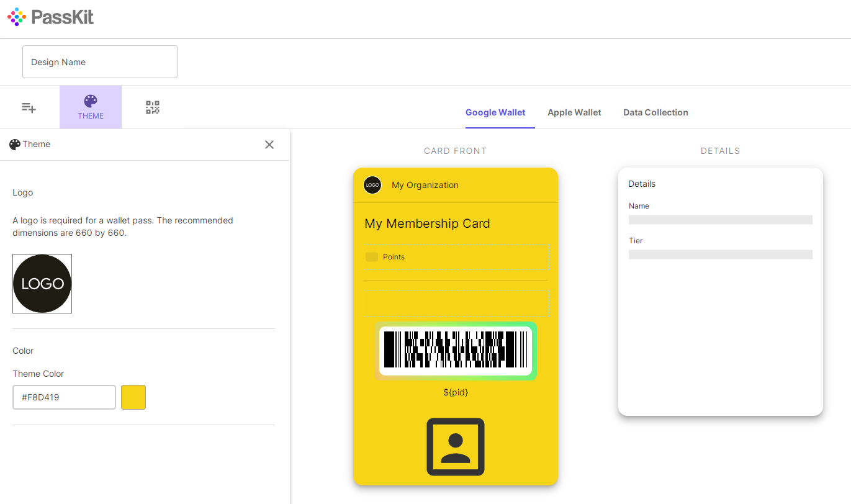Click the LOGO image upload thumbnail
Viewport: 851px width, 504px height.
pyautogui.click(x=42, y=284)
